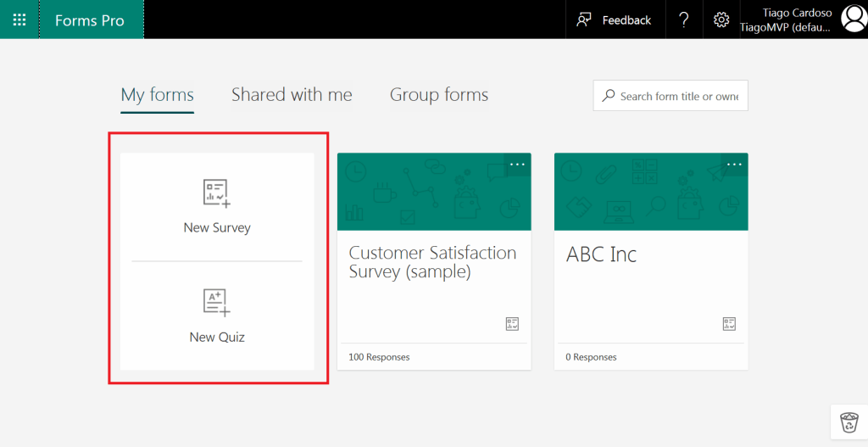868x447 pixels.
Task: Click survey type icon on Customer Satisfaction card
Action: pos(511,323)
